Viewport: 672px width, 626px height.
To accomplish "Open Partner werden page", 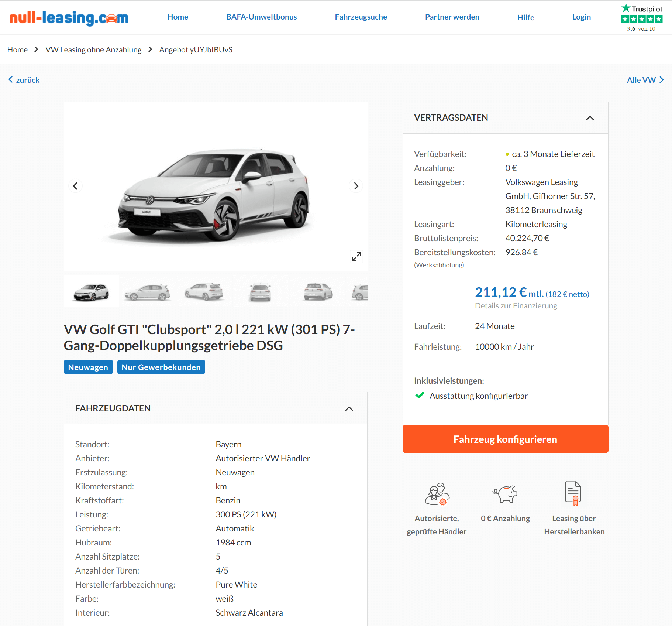I will [x=452, y=17].
